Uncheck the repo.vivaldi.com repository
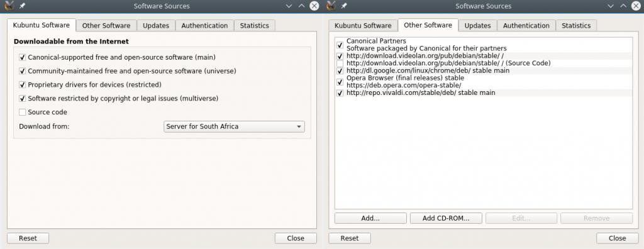The image size is (644, 249). (340, 93)
